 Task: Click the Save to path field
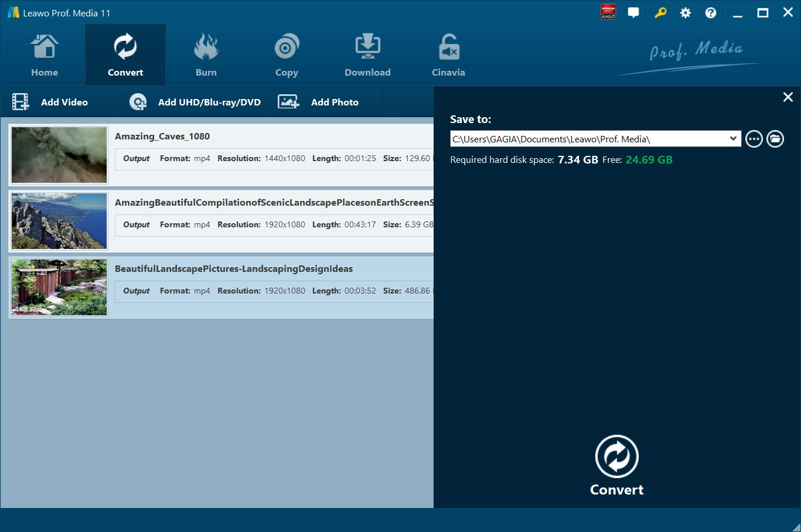tap(586, 139)
